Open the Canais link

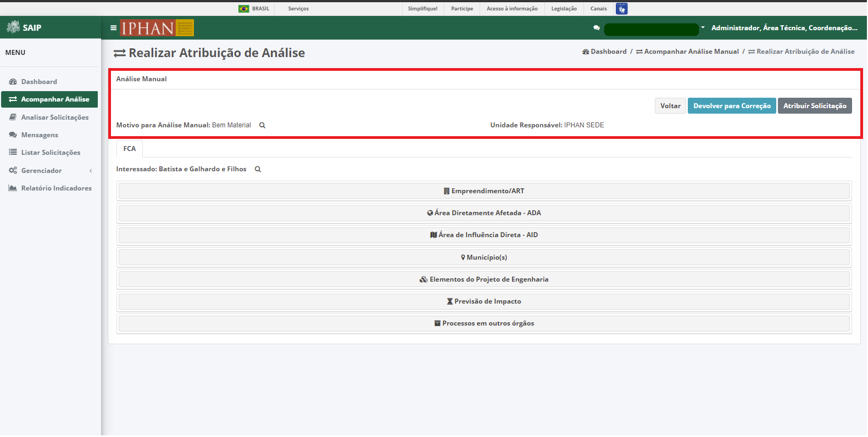(x=599, y=9)
